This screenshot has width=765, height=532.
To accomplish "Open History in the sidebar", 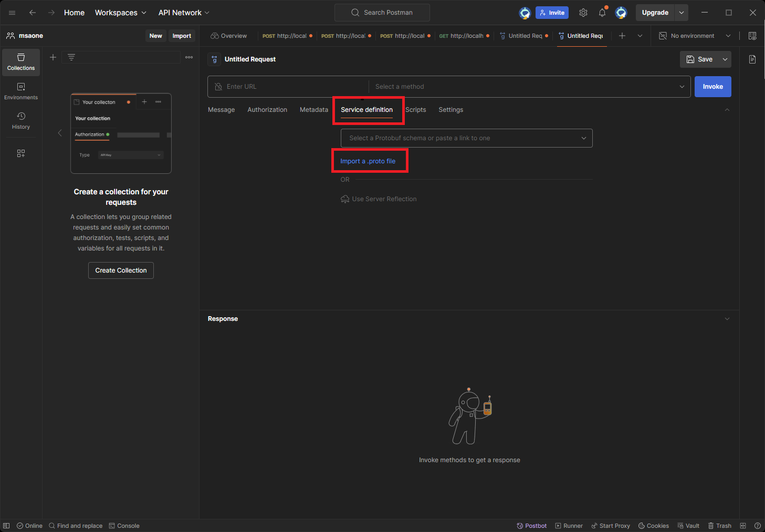I will [21, 121].
